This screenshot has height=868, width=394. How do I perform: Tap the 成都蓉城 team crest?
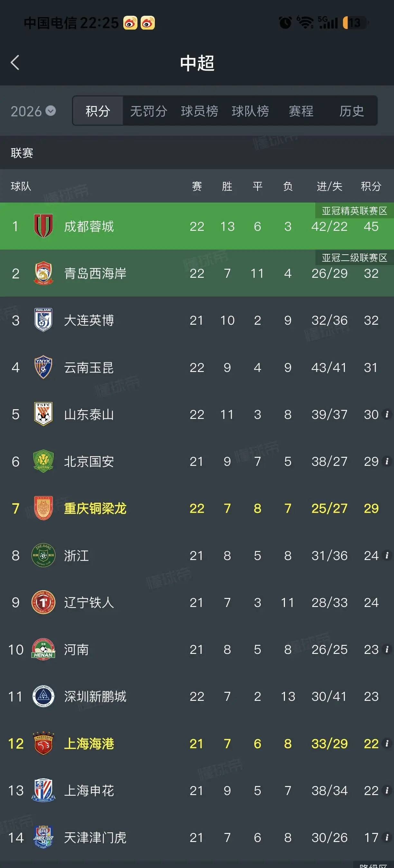43,226
